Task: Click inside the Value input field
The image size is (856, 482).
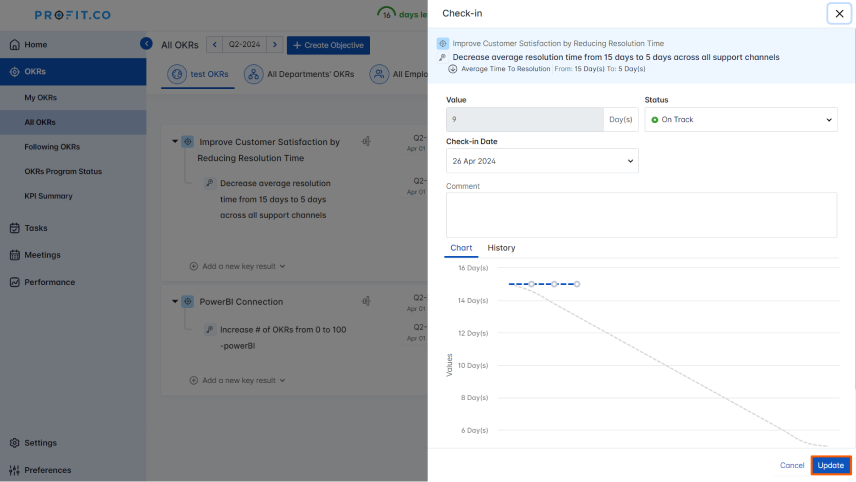Action: point(525,120)
